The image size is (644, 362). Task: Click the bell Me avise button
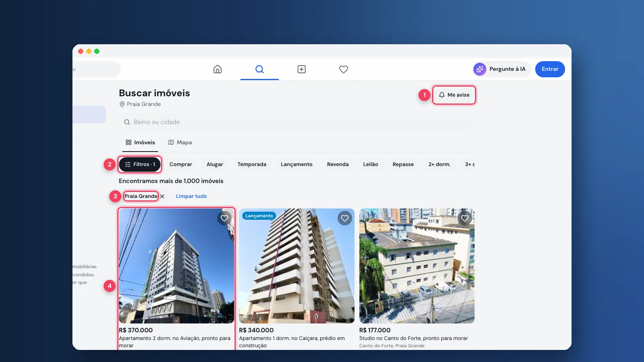click(x=454, y=95)
